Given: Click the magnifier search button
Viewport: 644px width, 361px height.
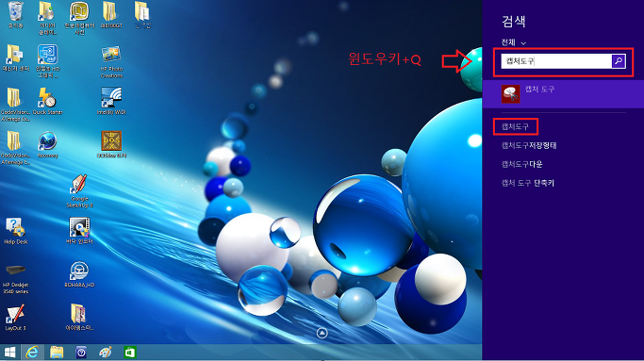Looking at the screenshot, I should click(x=619, y=61).
